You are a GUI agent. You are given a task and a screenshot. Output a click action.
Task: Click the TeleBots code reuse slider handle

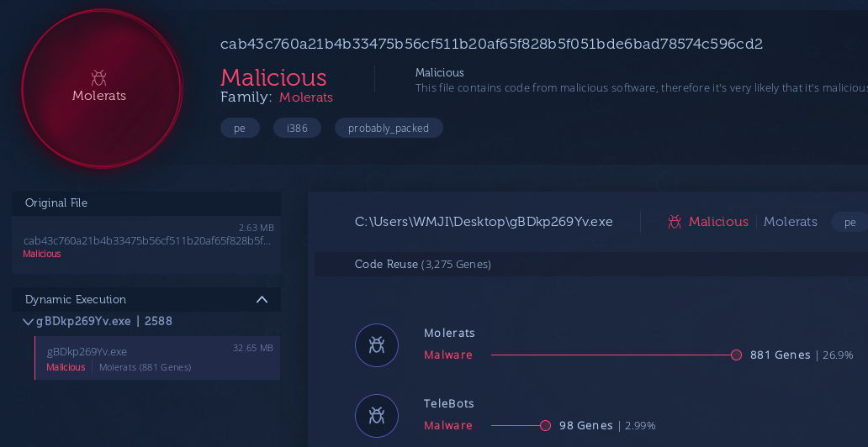[545, 425]
